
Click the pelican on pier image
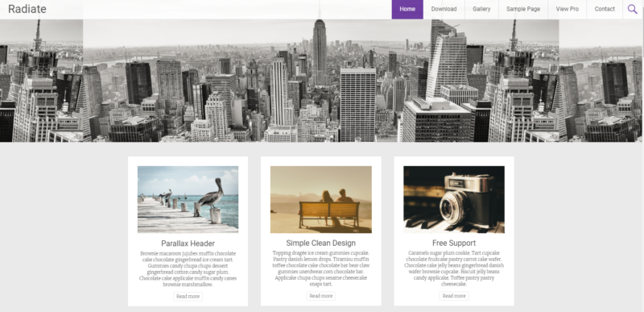click(x=188, y=199)
